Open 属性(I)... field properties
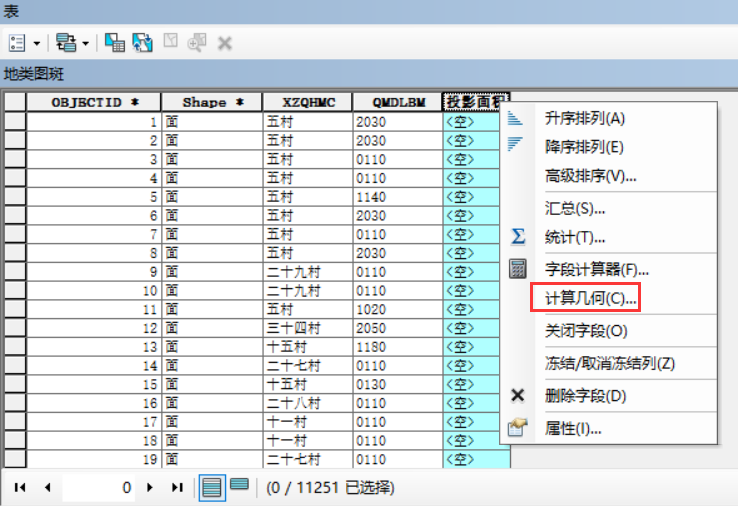Viewport: 738px width, 506px height. (x=573, y=429)
